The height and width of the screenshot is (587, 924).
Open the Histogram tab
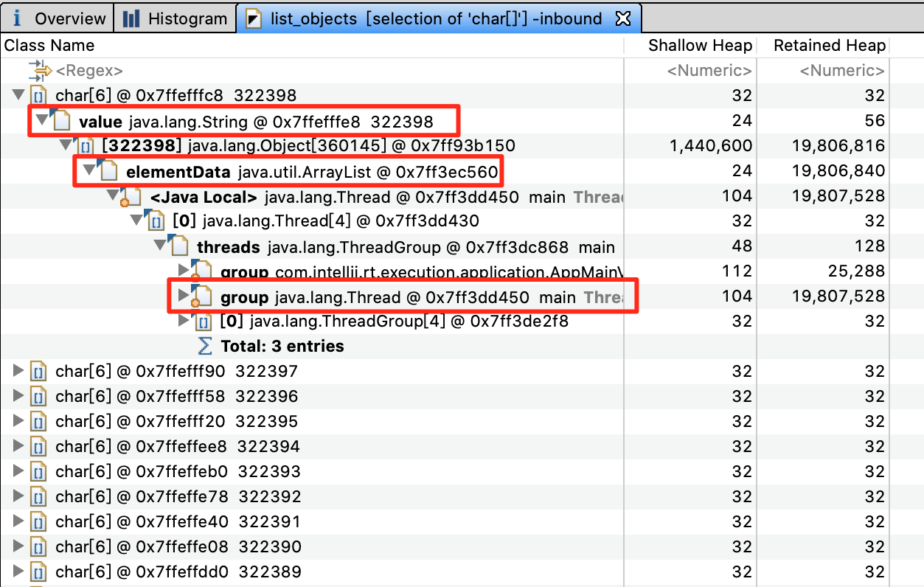tap(176, 18)
